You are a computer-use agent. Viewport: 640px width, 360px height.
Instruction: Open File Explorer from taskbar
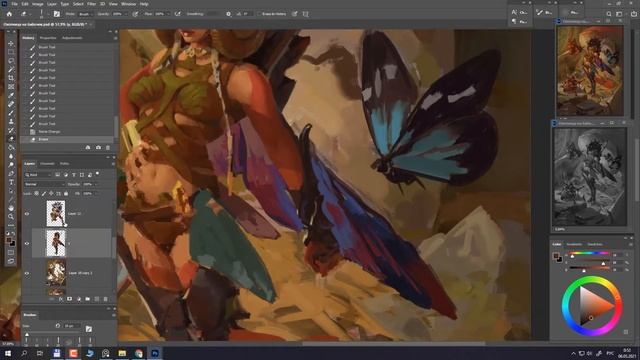coord(122,353)
